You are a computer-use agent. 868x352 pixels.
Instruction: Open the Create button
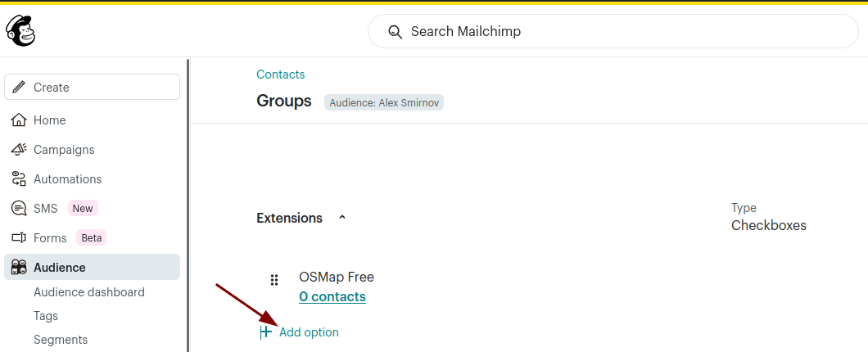92,87
